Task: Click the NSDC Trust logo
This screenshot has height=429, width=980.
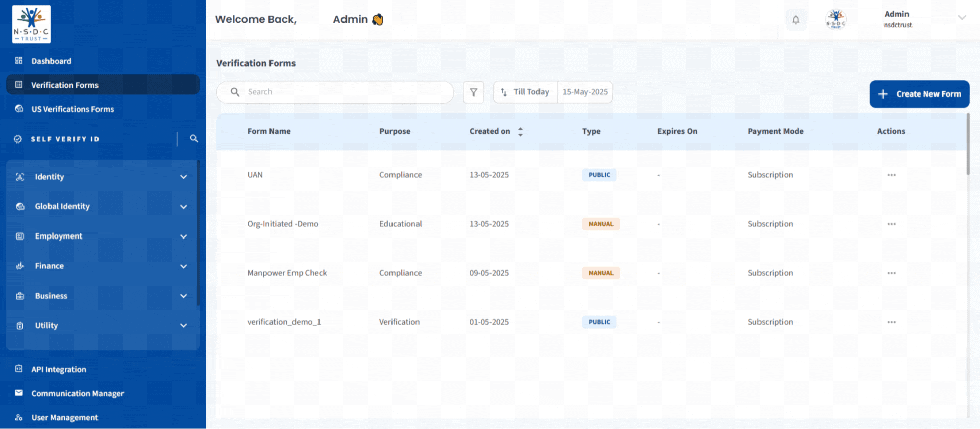Action: [x=31, y=24]
